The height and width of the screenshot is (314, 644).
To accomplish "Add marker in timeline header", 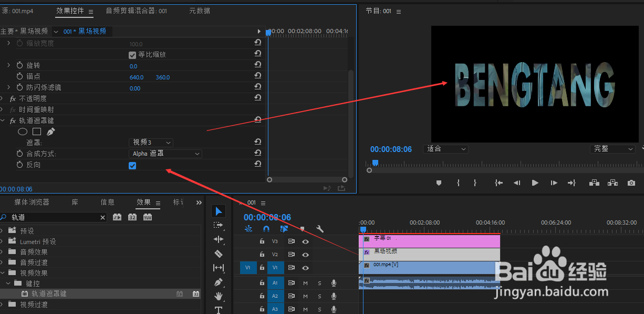I will point(302,229).
